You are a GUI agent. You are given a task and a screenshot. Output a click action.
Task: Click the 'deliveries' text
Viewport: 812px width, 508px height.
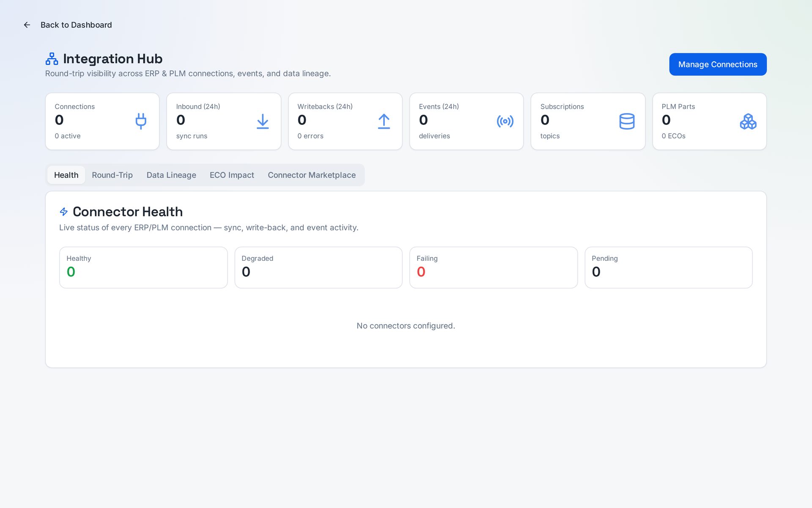click(x=434, y=136)
